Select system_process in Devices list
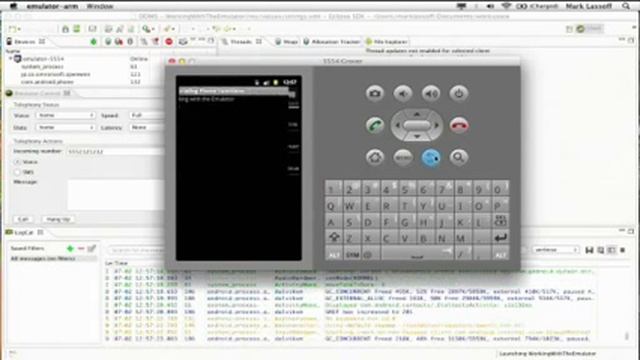640x360 pixels. (x=42, y=67)
